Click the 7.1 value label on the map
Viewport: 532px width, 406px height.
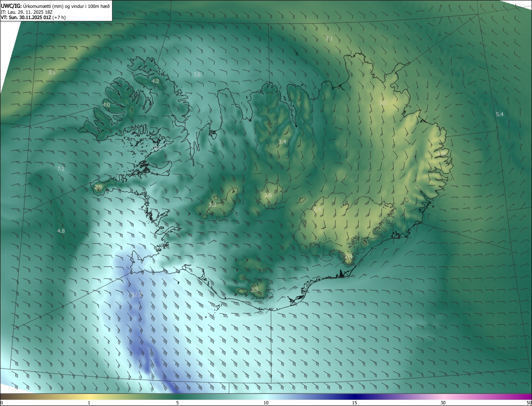tap(61, 169)
